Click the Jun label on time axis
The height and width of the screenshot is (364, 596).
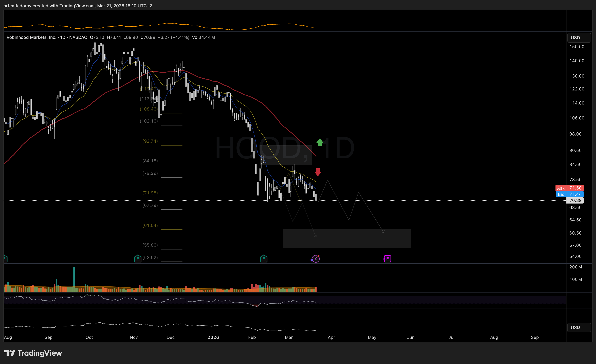(411, 337)
